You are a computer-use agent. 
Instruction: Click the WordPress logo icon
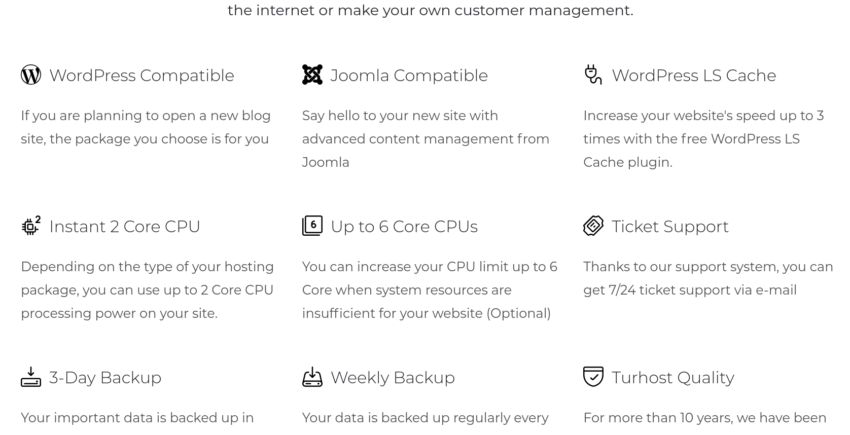[x=31, y=75]
